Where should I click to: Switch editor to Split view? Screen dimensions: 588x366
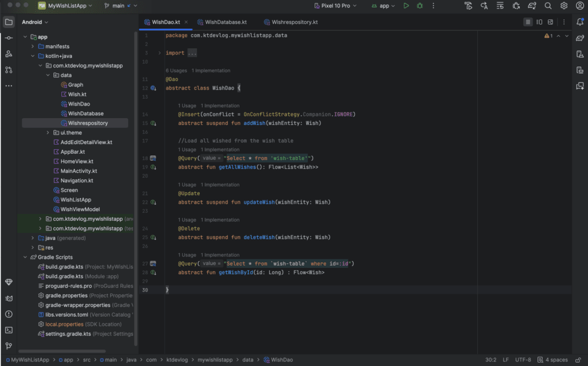[539, 22]
